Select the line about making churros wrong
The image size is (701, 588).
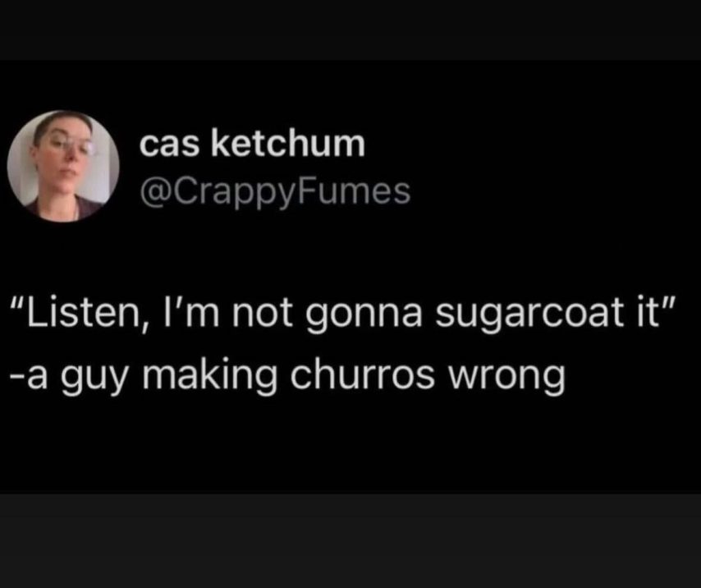tap(287, 374)
